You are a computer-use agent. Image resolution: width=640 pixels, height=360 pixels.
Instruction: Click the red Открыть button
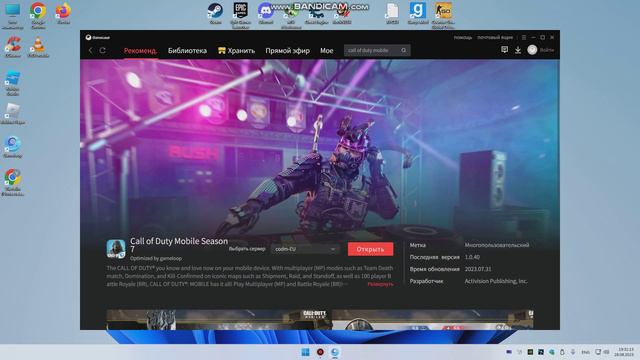click(371, 249)
